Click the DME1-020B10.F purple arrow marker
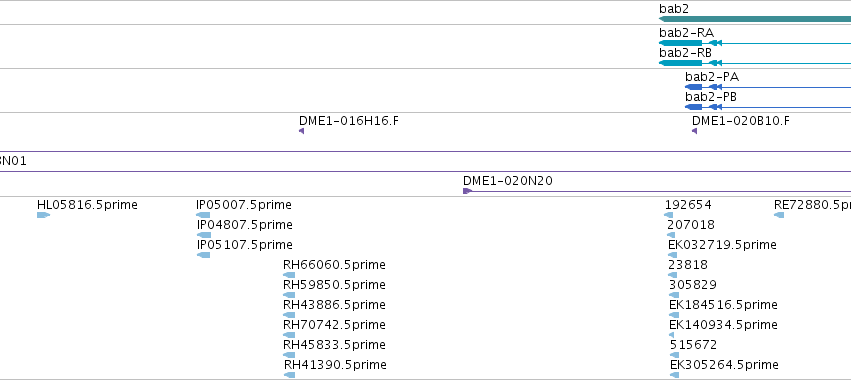The image size is (851, 380). tap(694, 131)
